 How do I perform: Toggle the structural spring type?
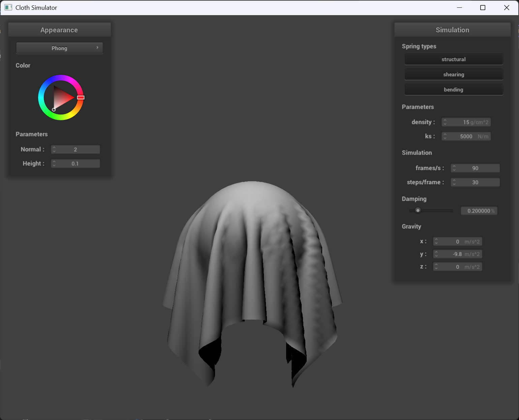[x=454, y=59]
